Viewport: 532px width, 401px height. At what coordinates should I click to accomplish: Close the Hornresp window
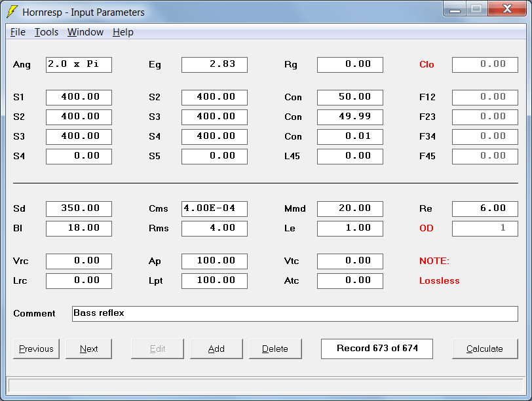click(x=507, y=9)
